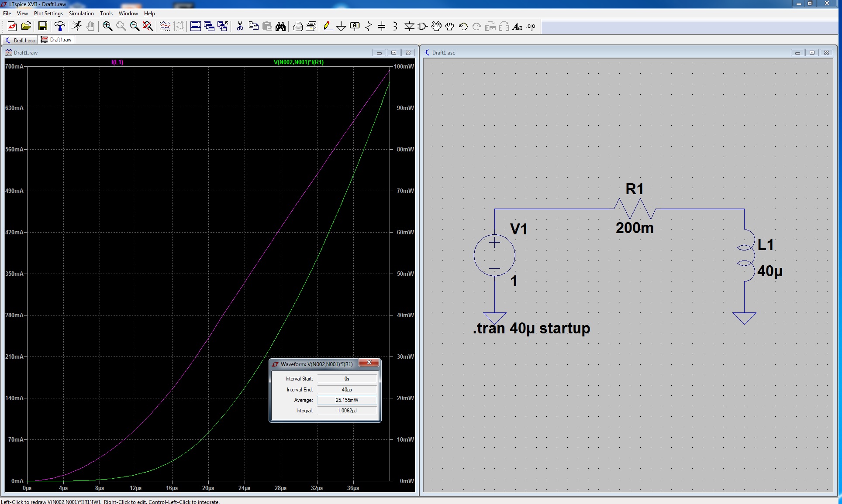Select the Diode placement tool
842x504 pixels.
(409, 27)
